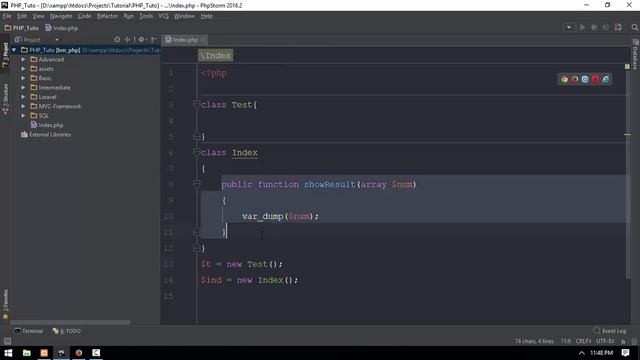Open the File menu
The width and height of the screenshot is (640, 360).
point(7,16)
